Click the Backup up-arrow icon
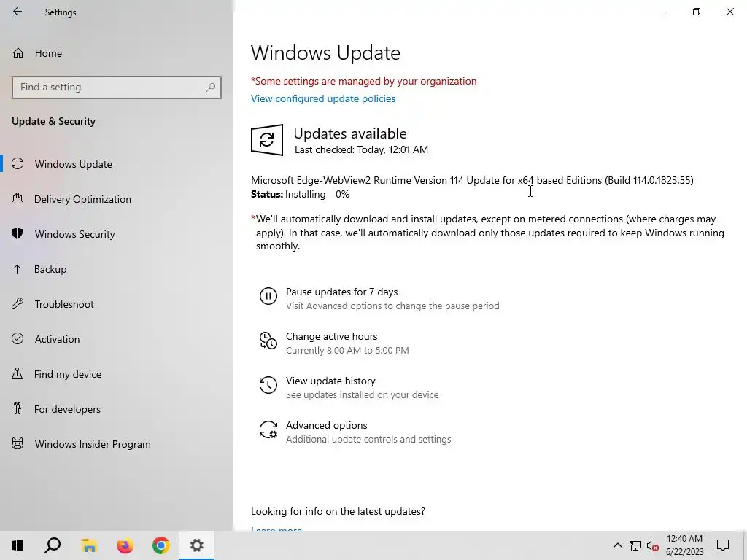Viewport: 747px width, 560px height. (x=18, y=268)
